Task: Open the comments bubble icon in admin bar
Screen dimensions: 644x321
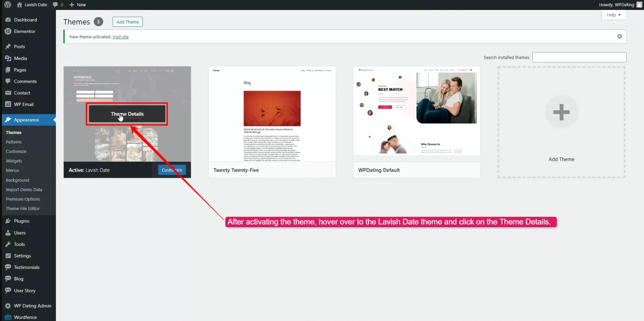Action: click(55, 5)
